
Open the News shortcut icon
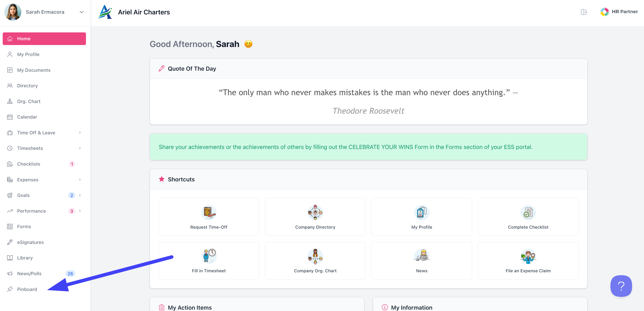[421, 256]
